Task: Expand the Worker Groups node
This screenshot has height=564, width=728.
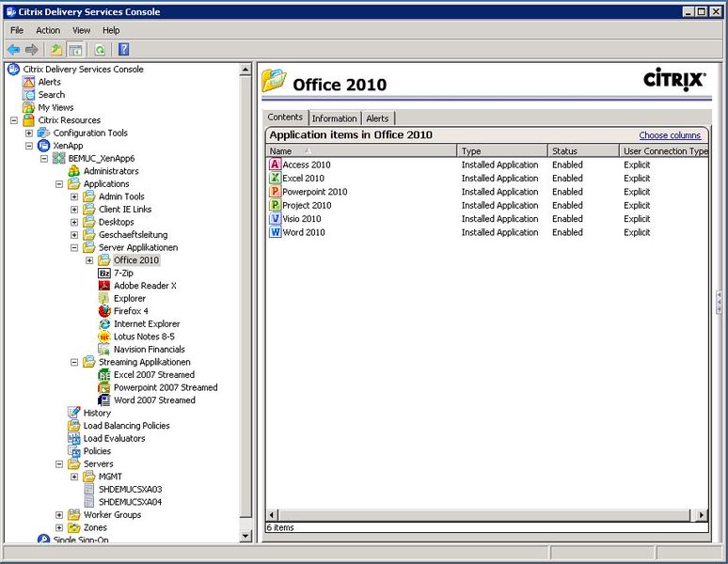Action: [59, 515]
